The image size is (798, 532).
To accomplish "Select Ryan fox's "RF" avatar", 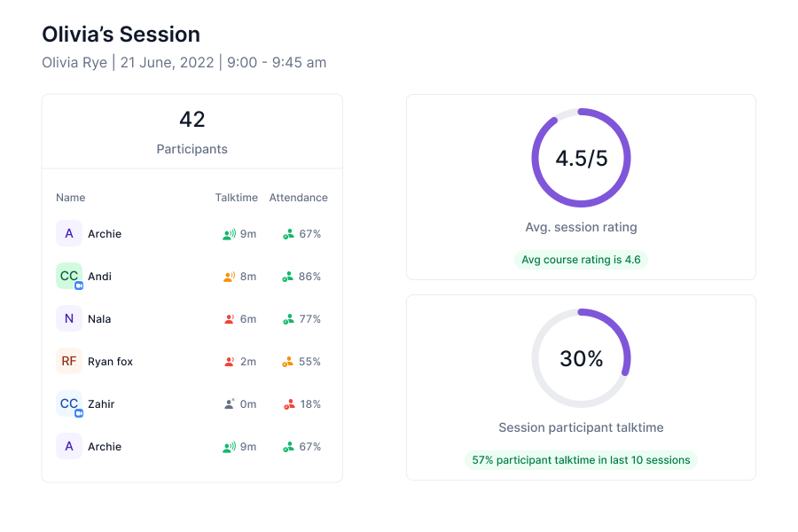I will pos(69,361).
